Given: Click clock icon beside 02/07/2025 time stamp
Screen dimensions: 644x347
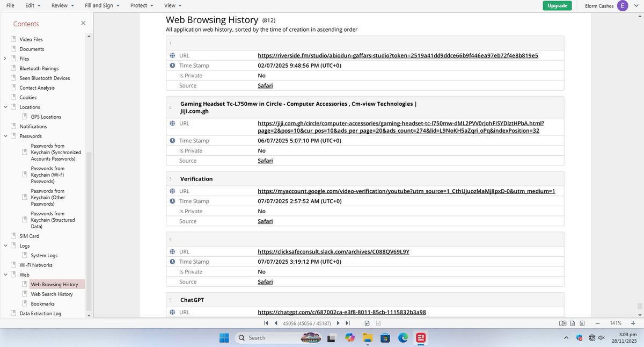Looking at the screenshot, I should point(172,66).
